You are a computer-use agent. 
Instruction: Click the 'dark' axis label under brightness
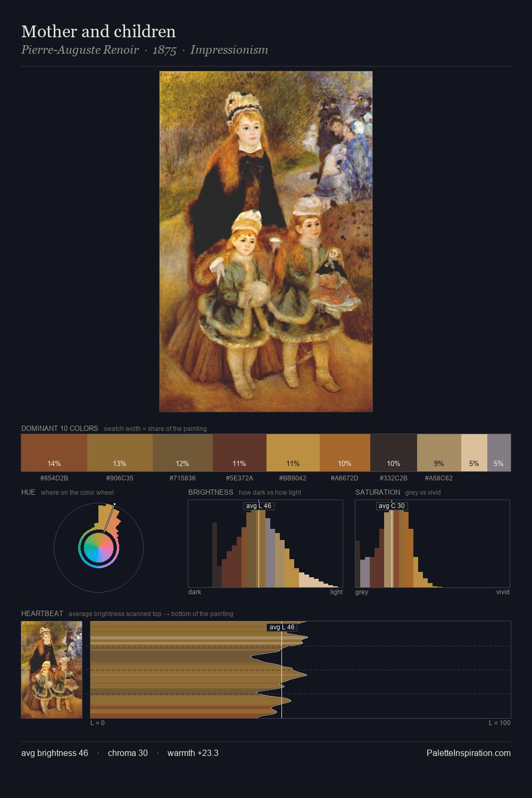coord(195,592)
